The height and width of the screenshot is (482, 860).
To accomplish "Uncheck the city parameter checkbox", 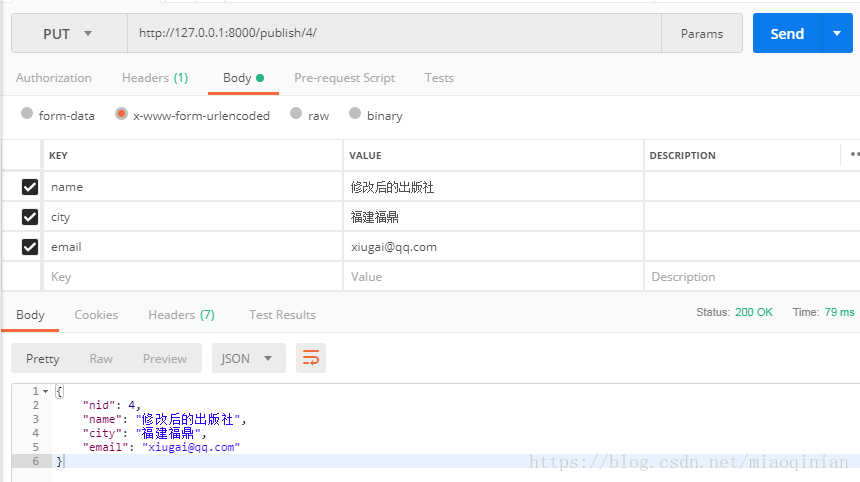I will pos(30,217).
